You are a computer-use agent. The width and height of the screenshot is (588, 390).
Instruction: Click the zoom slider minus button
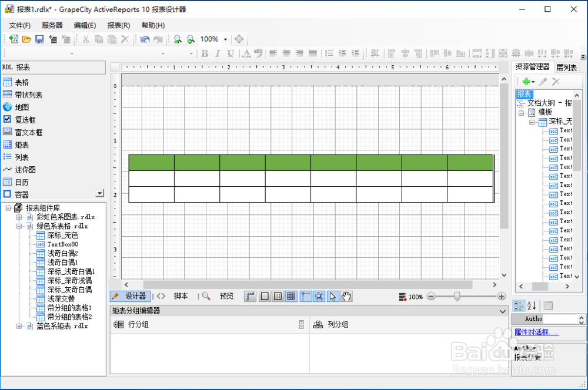click(x=431, y=297)
